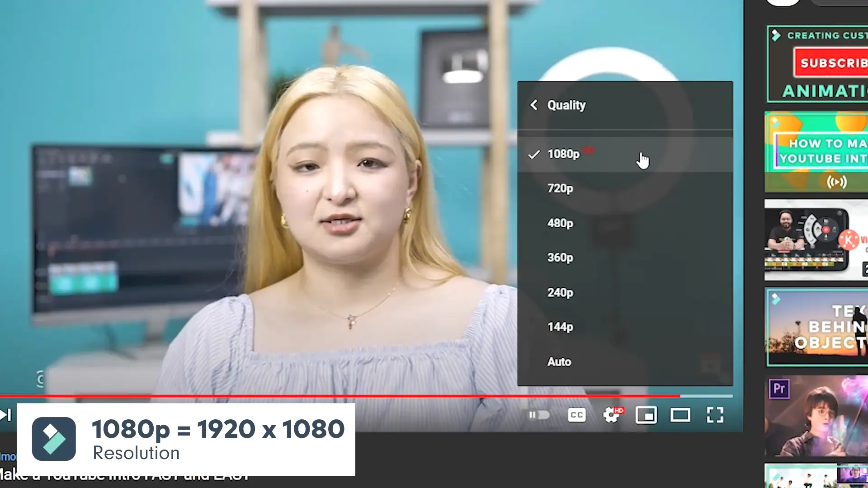Choose 720p quality
This screenshot has width=868, height=488.
click(x=560, y=188)
